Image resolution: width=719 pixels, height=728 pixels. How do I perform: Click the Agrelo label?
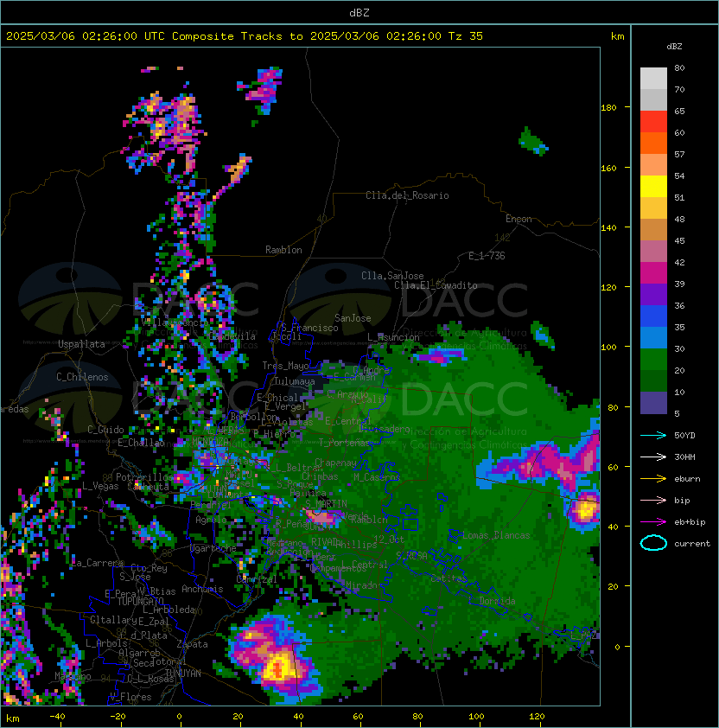pyautogui.click(x=211, y=520)
